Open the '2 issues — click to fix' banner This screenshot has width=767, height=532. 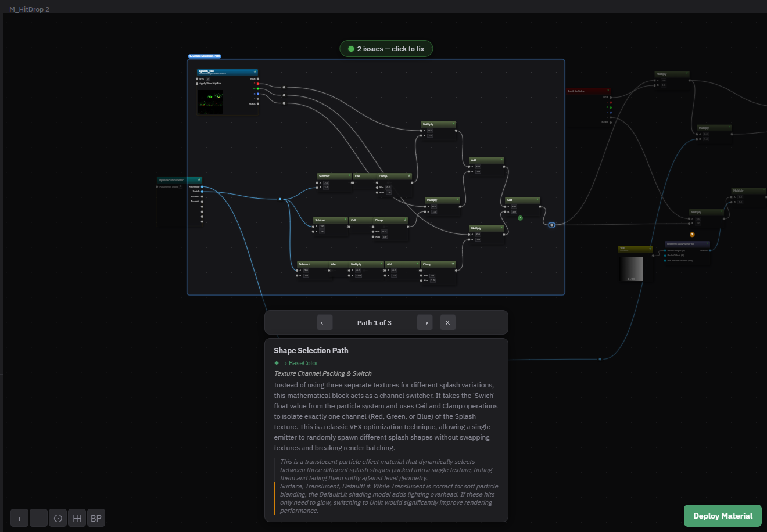[x=386, y=49]
